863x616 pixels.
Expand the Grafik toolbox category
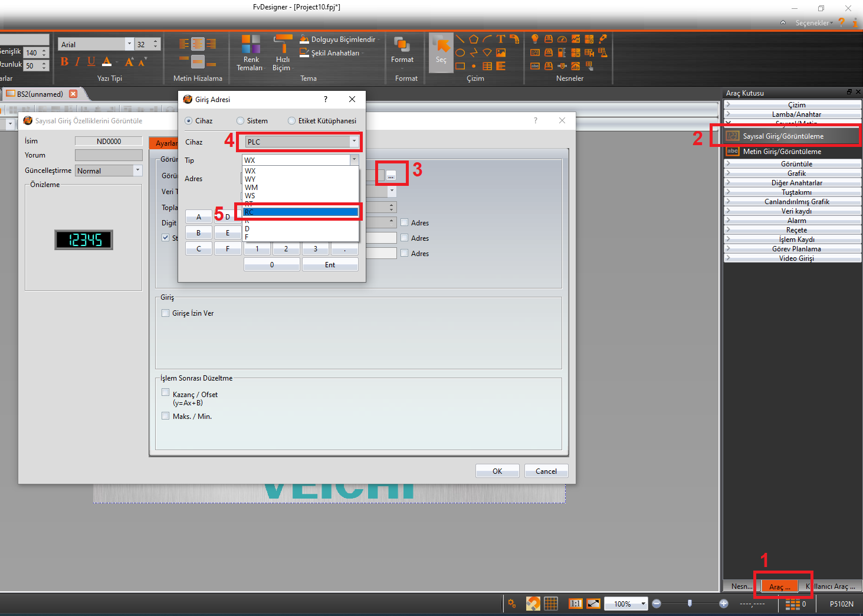point(796,173)
